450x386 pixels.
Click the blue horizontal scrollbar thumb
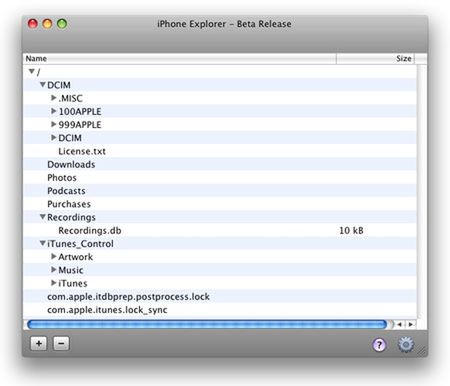pos(207,324)
